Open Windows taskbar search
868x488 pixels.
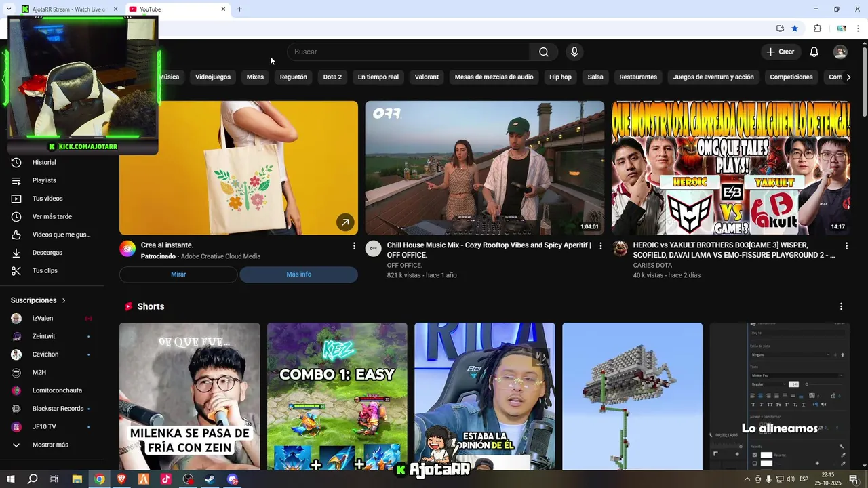pos(32,479)
